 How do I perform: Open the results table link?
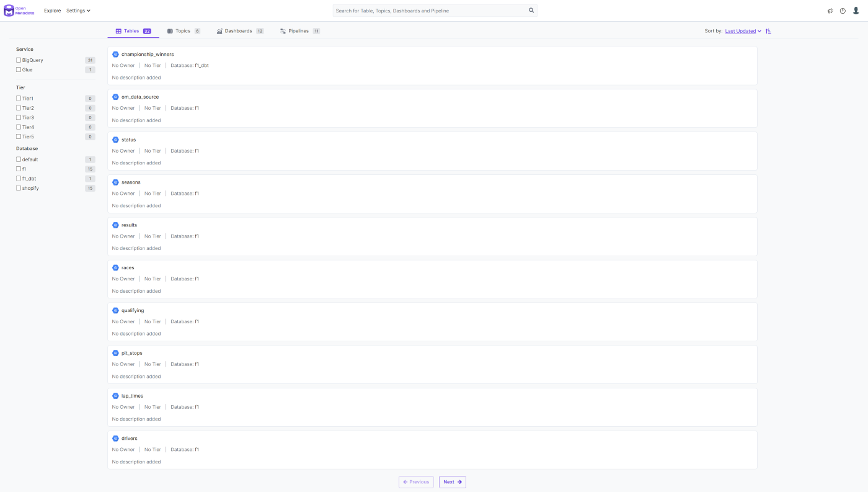(129, 225)
